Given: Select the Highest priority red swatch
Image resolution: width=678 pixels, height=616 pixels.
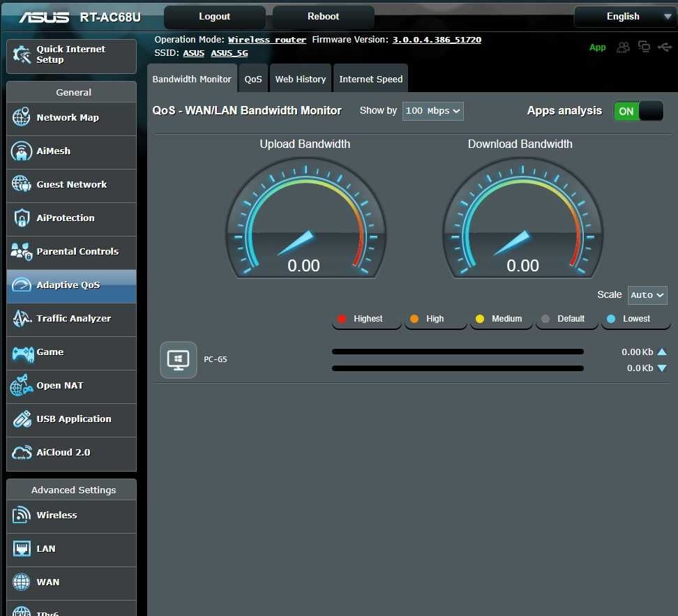Looking at the screenshot, I should click(x=342, y=319).
